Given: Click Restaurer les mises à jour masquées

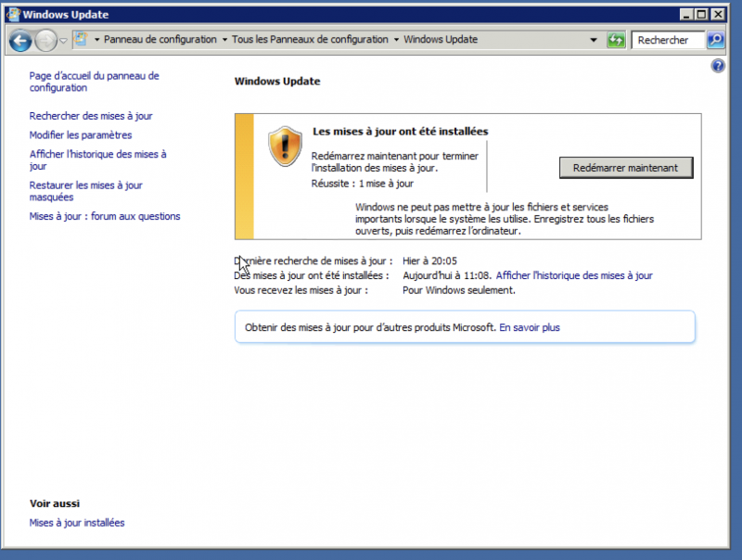Looking at the screenshot, I should [x=85, y=191].
